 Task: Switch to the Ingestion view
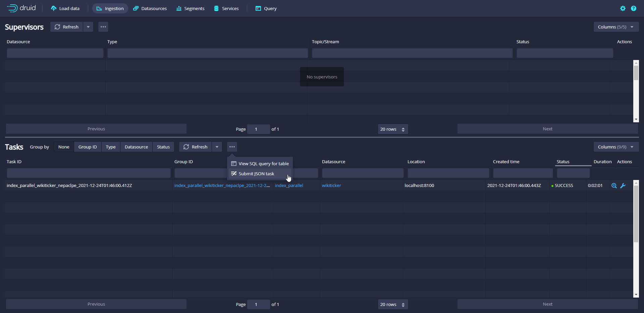110,8
